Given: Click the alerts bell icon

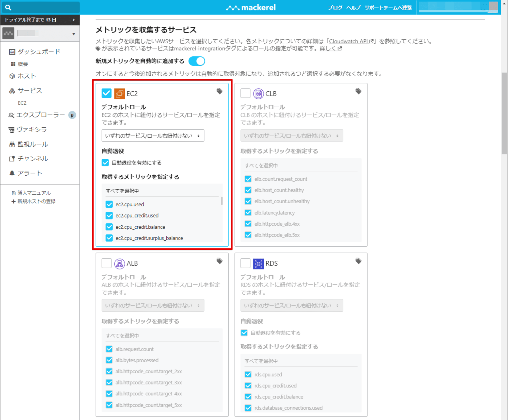Looking at the screenshot, I should [x=12, y=173].
